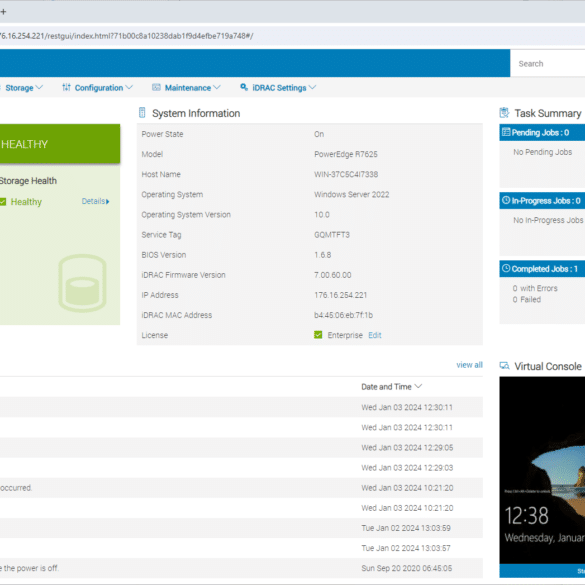This screenshot has width=585, height=585.
Task: Click the view all link for logs
Action: 469,365
